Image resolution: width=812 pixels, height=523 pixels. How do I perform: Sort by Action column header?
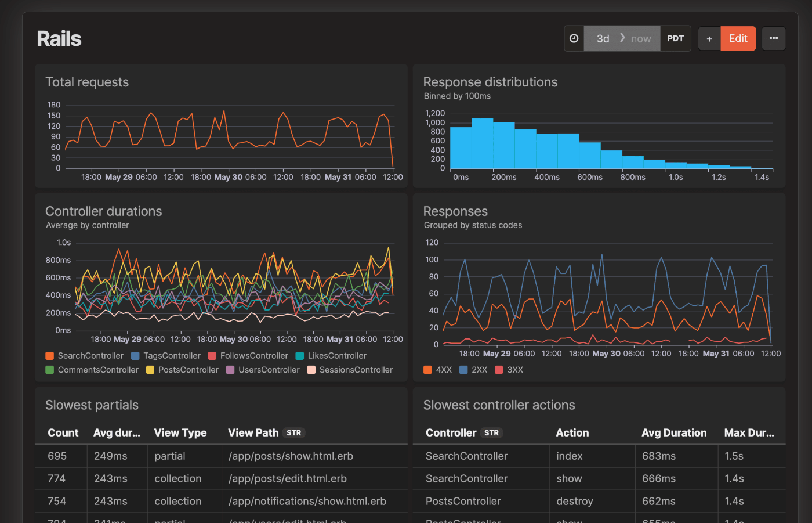click(x=572, y=433)
